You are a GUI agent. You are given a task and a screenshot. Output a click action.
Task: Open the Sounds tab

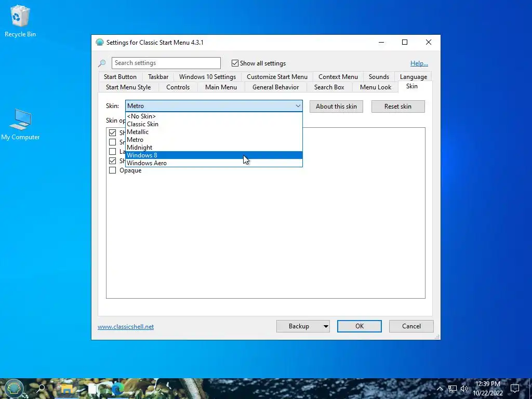[x=379, y=77]
